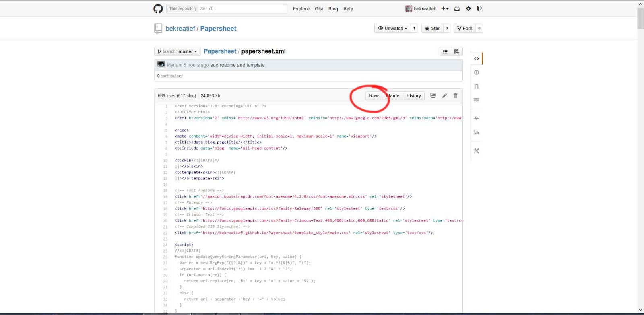This screenshot has height=315, width=644.
Task: Open the bekreatief profile name link
Action: (x=425, y=9)
